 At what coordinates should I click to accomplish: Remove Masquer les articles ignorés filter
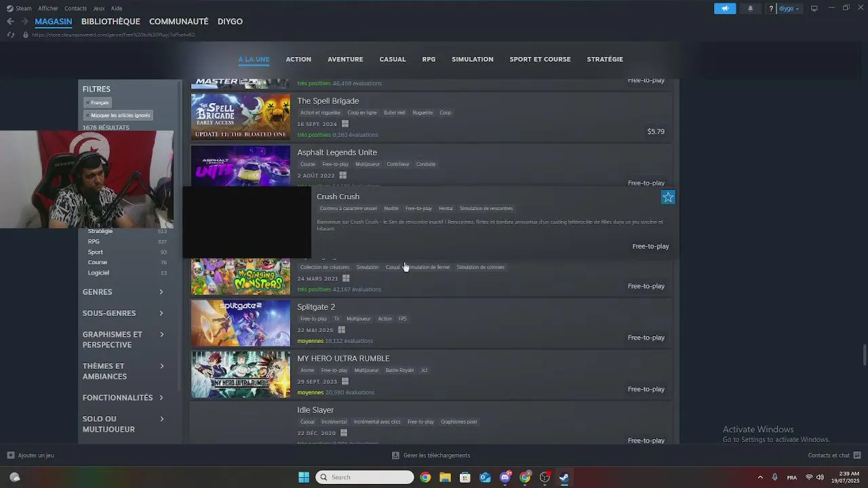pos(118,115)
